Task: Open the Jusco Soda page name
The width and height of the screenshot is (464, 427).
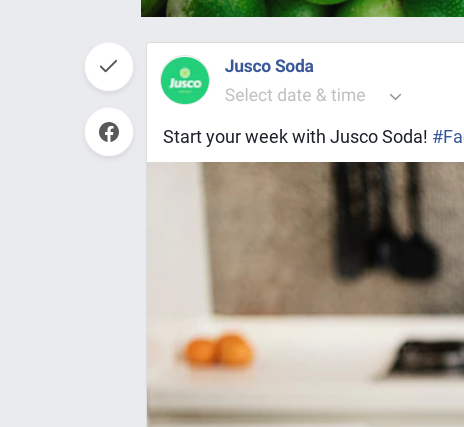Action: pyautogui.click(x=269, y=66)
